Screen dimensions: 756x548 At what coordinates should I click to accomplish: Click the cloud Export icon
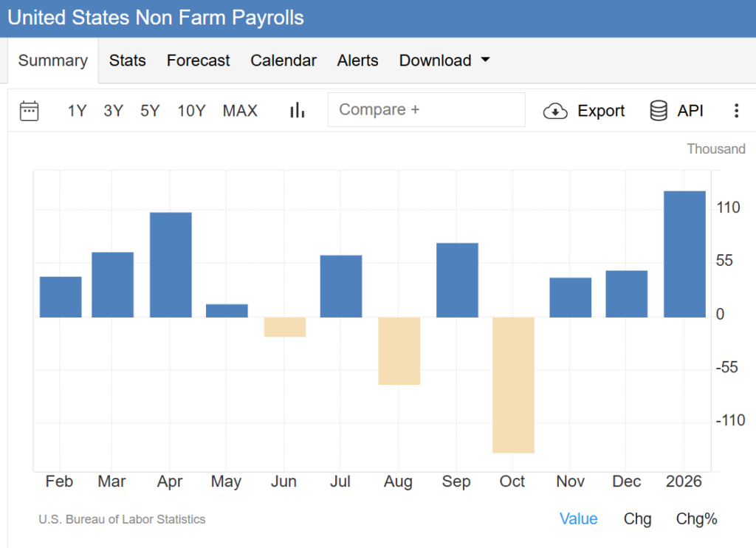click(555, 111)
